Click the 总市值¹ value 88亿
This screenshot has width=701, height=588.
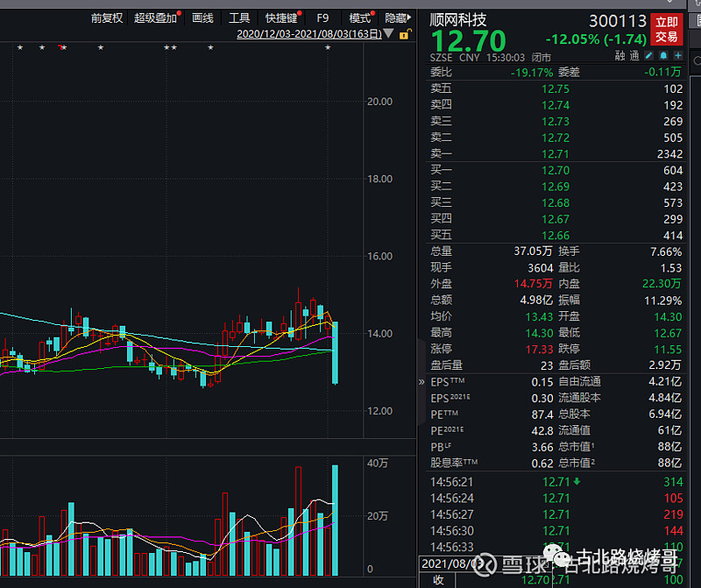669,447
